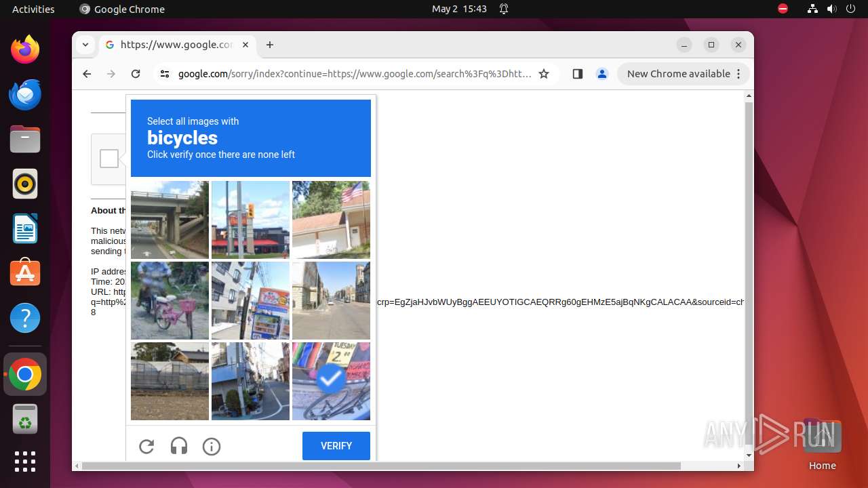Deselect the checked bicycle wheel image tile
868x488 pixels.
tap(331, 381)
